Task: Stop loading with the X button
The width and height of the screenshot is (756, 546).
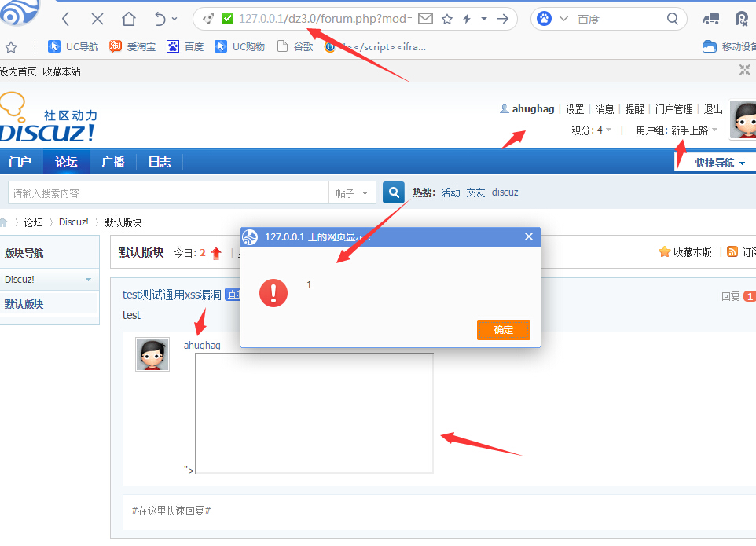Action: point(97,20)
